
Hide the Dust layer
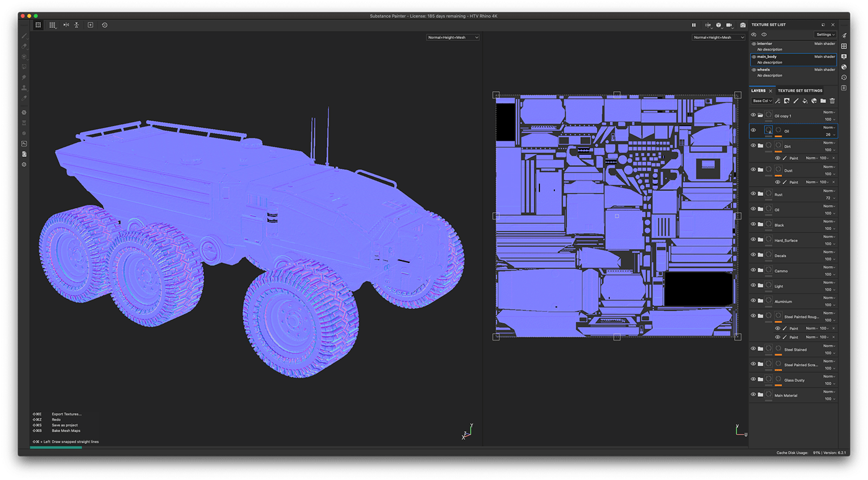(753, 169)
